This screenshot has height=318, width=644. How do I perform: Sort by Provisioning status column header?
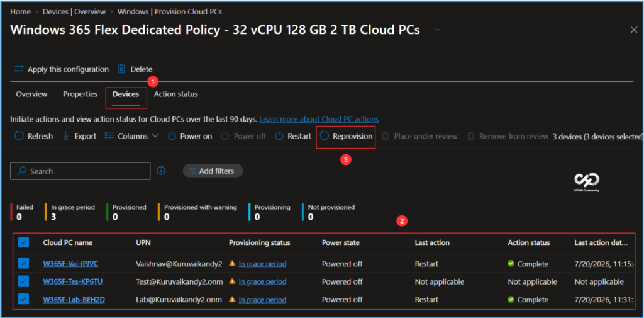pyautogui.click(x=260, y=242)
